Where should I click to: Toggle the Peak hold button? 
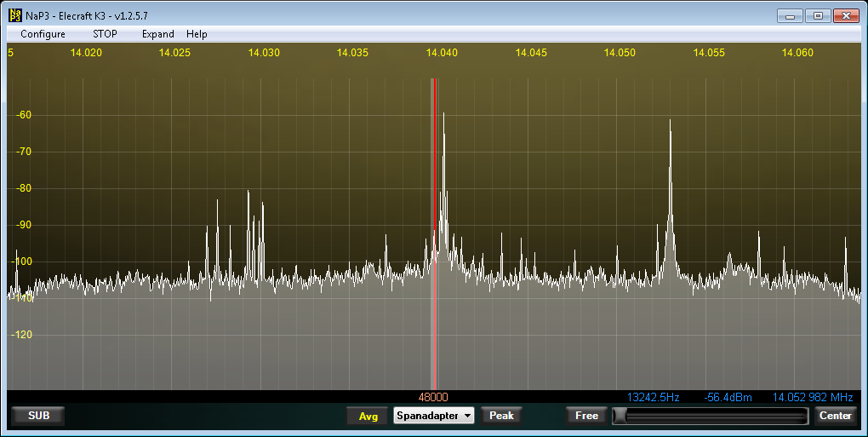[501, 416]
